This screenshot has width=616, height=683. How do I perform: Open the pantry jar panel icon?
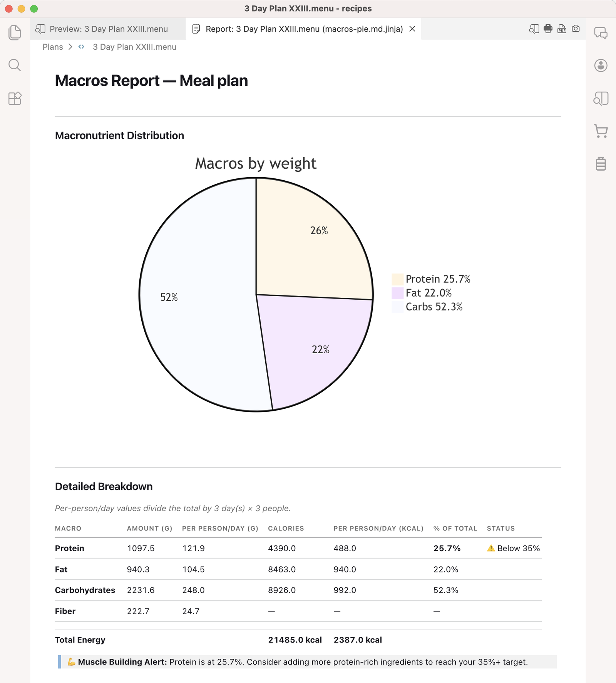601,164
